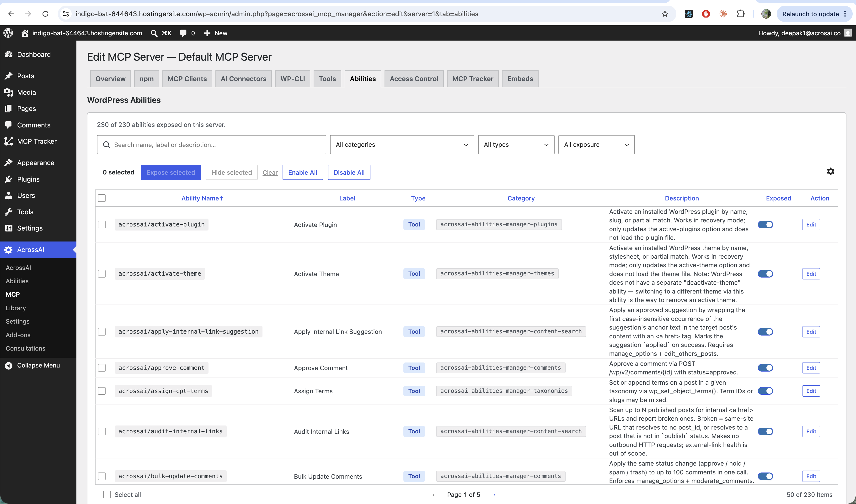
Task: Open the Chrome profile avatar
Action: (x=766, y=14)
